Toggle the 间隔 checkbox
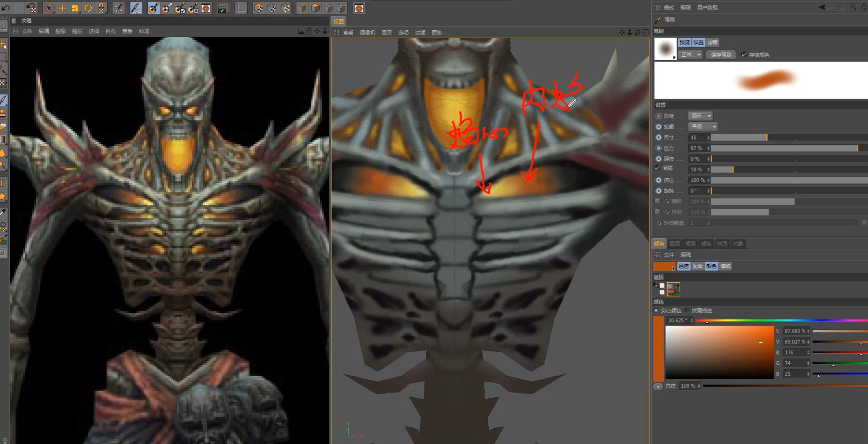The width and height of the screenshot is (868, 444). pos(658,168)
